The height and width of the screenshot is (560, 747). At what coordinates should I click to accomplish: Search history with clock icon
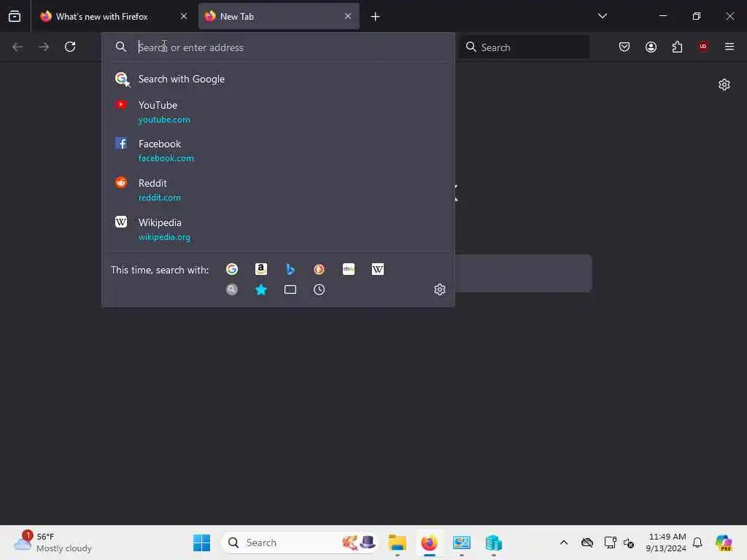point(320,289)
